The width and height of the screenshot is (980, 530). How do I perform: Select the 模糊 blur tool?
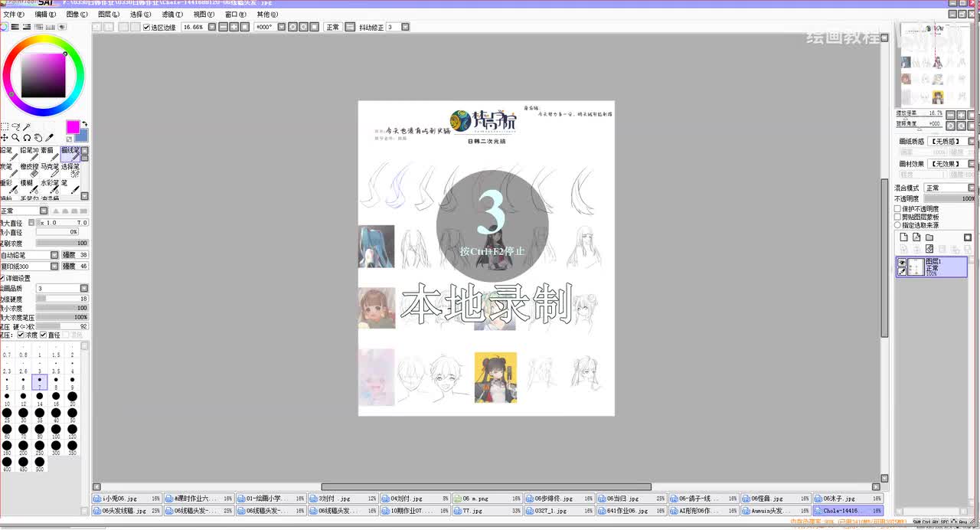29,187
